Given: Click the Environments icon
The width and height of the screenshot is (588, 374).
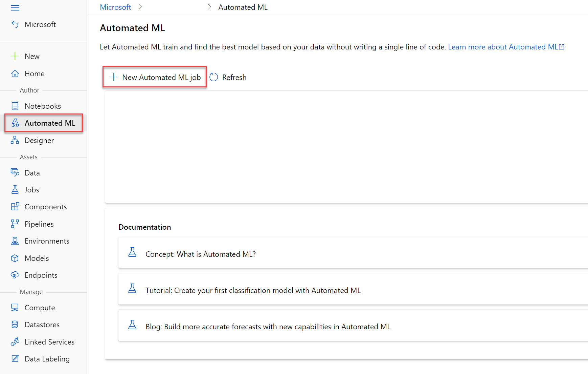Looking at the screenshot, I should click(15, 241).
